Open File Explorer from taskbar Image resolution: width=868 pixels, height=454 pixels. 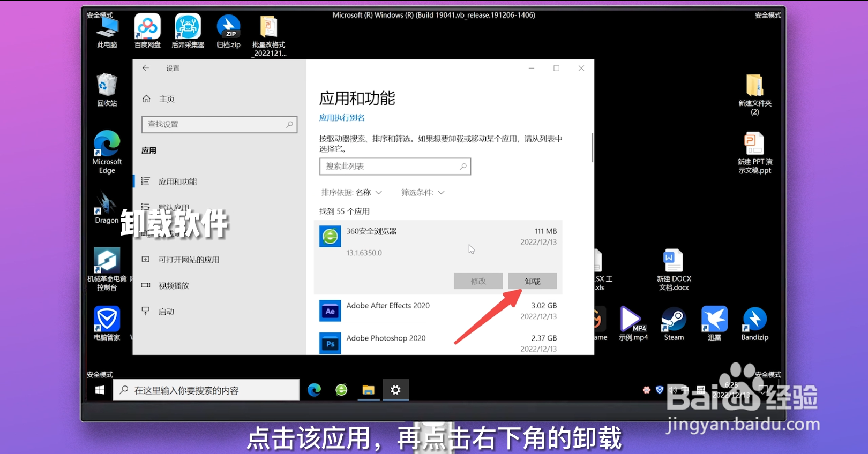tap(368, 390)
